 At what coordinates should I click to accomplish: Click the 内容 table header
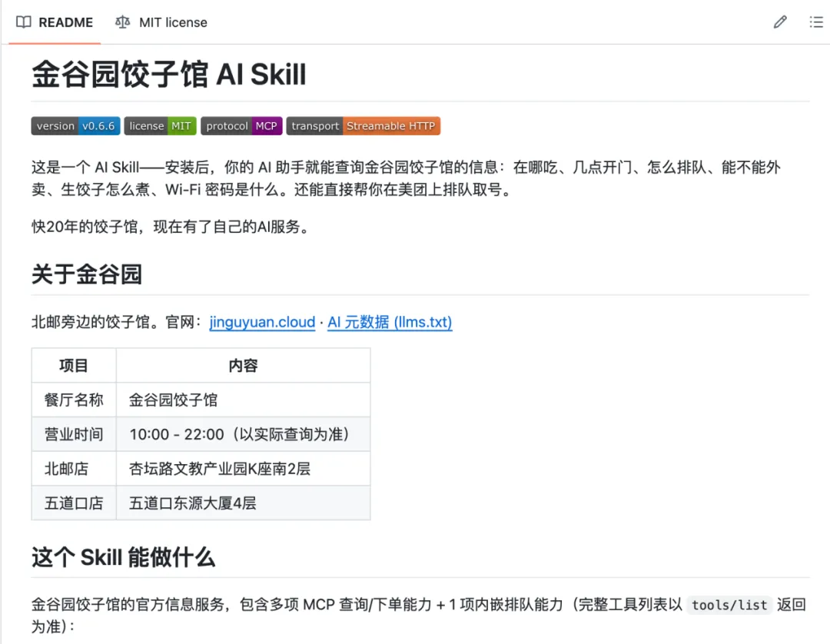[243, 365]
